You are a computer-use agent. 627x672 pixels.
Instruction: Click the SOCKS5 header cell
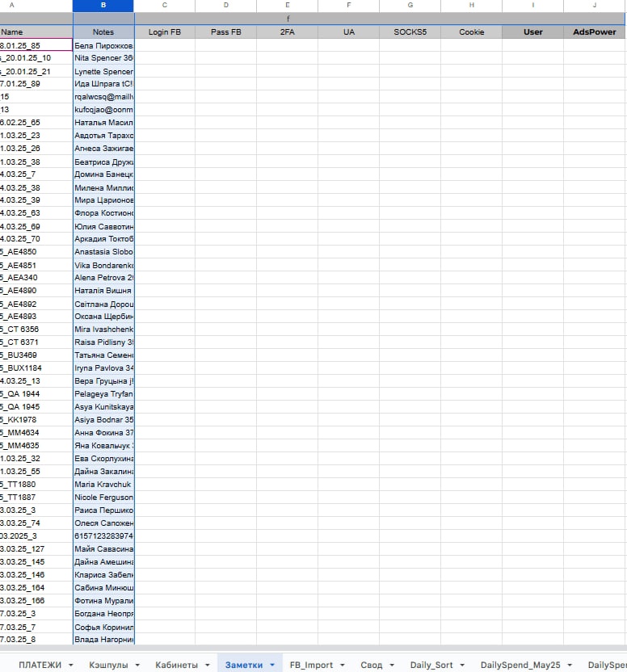coord(410,32)
